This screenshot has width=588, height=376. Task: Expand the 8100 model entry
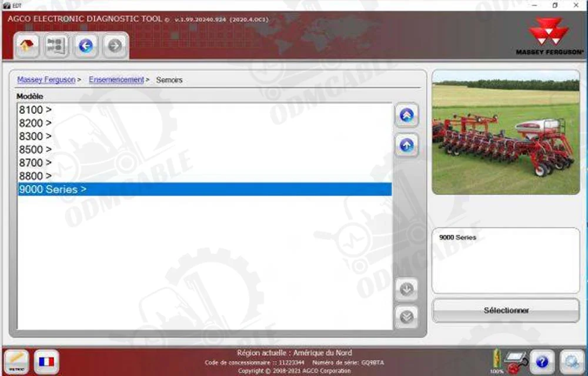coord(35,109)
